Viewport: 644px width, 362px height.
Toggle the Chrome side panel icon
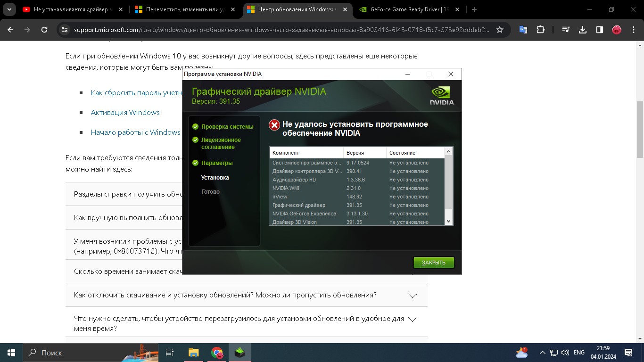coord(600,30)
